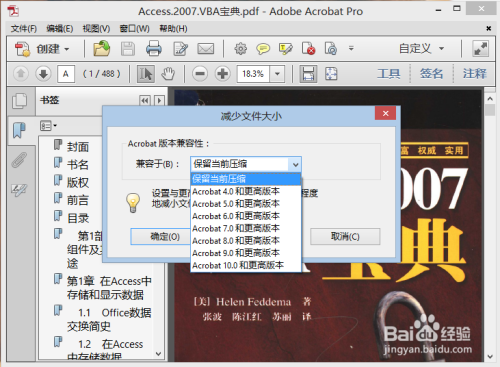Viewport: 500px width, 367px height.
Task: Click the 确定(O) OK button
Action: point(161,237)
